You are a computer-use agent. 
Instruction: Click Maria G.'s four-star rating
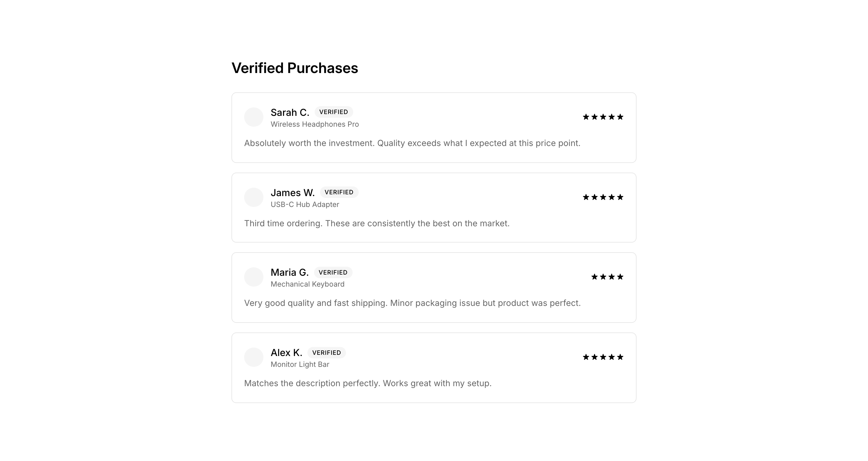[x=607, y=277]
